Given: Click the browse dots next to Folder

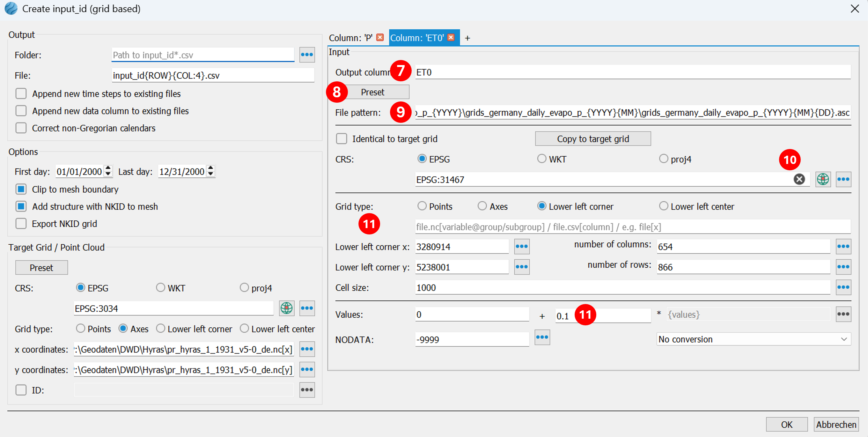Looking at the screenshot, I should coord(307,55).
